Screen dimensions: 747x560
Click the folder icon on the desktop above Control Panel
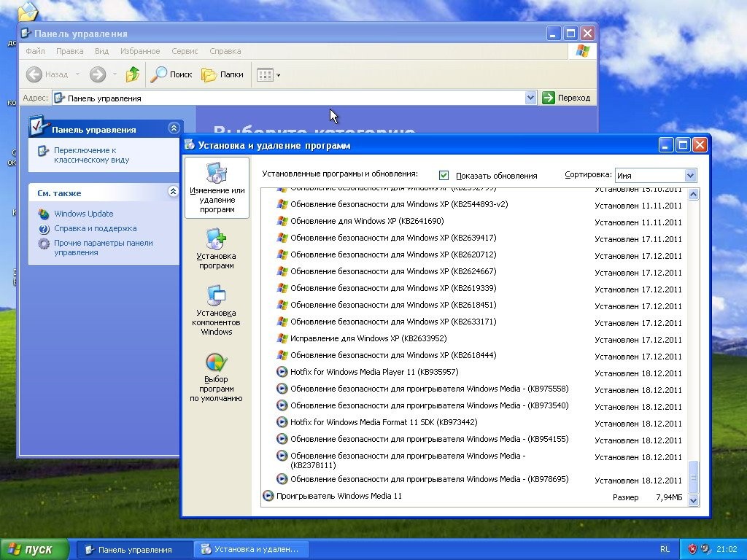click(x=28, y=12)
